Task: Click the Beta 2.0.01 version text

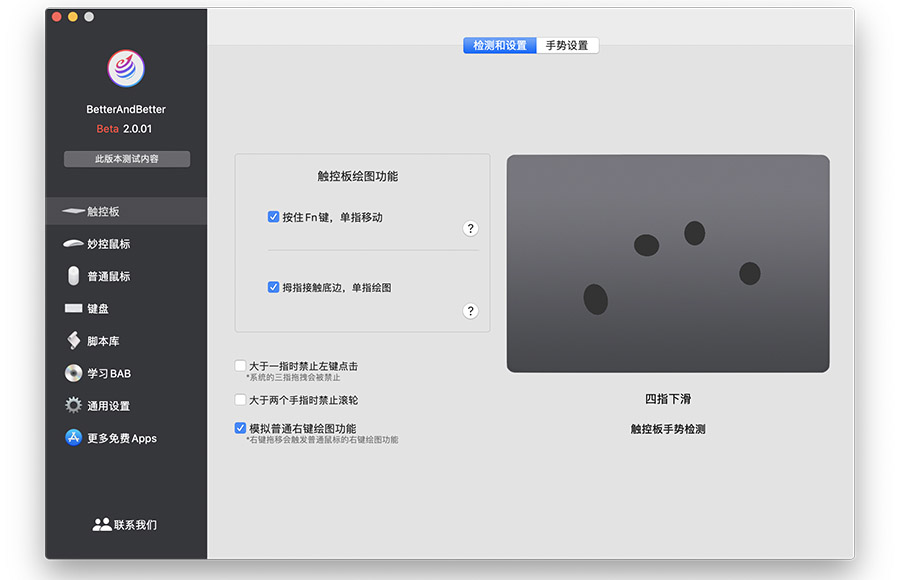Action: pos(124,129)
